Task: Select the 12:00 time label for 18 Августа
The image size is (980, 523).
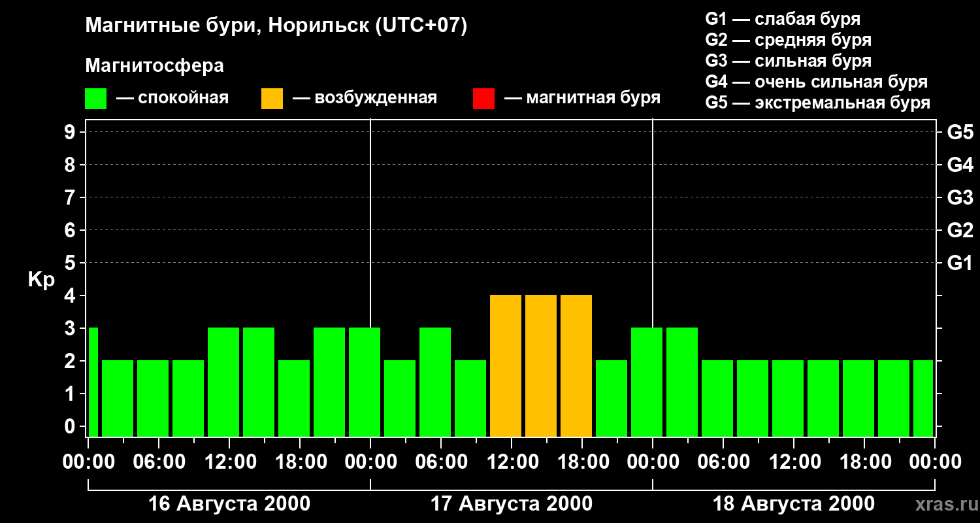Action: (794, 462)
